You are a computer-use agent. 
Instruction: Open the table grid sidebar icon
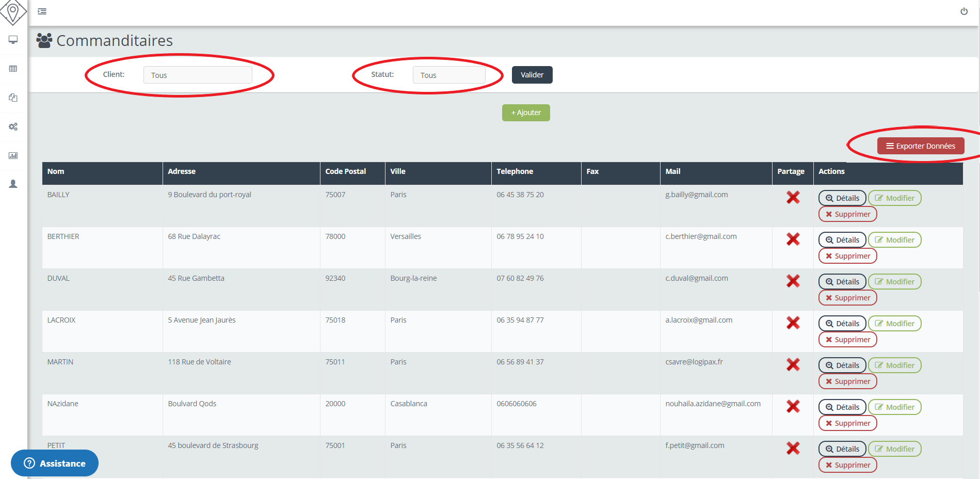[13, 69]
